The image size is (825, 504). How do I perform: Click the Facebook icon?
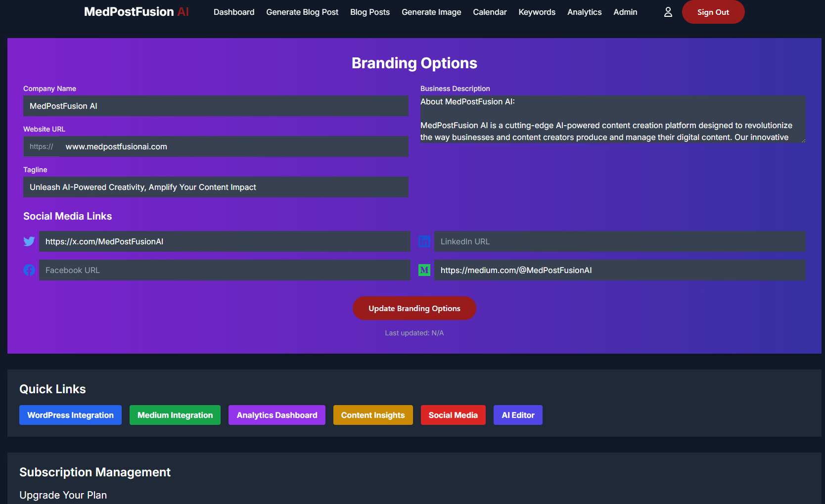(29, 270)
